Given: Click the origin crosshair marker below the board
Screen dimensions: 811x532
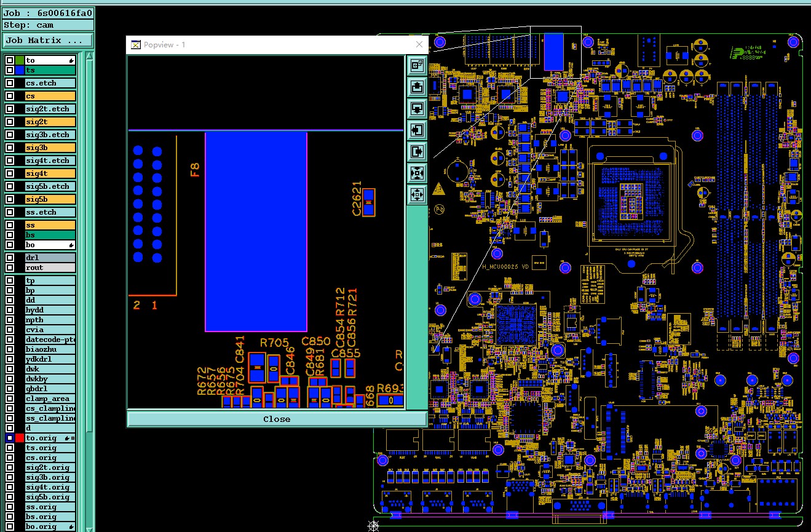Looking at the screenshot, I should click(x=373, y=525).
